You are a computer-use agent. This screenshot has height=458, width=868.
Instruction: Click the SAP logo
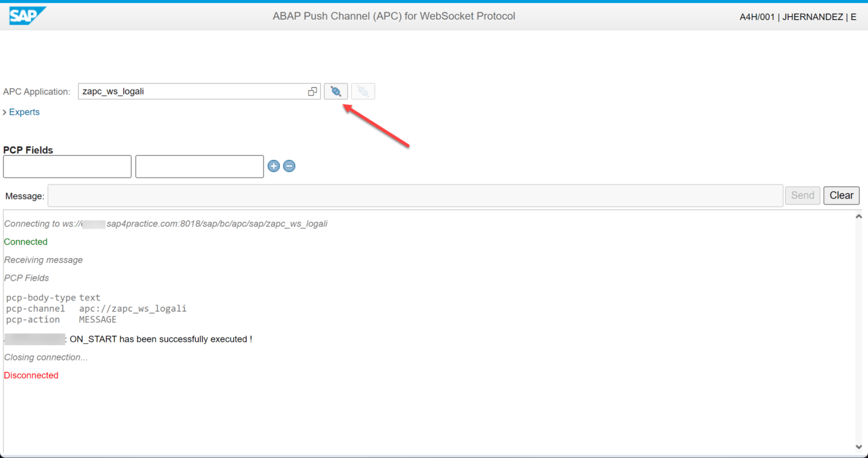click(27, 16)
